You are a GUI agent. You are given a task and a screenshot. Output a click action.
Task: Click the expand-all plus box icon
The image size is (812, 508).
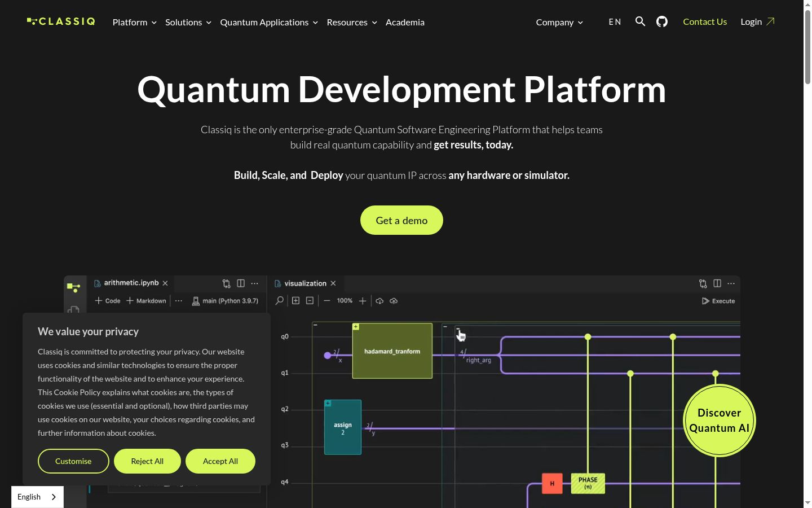coord(295,301)
